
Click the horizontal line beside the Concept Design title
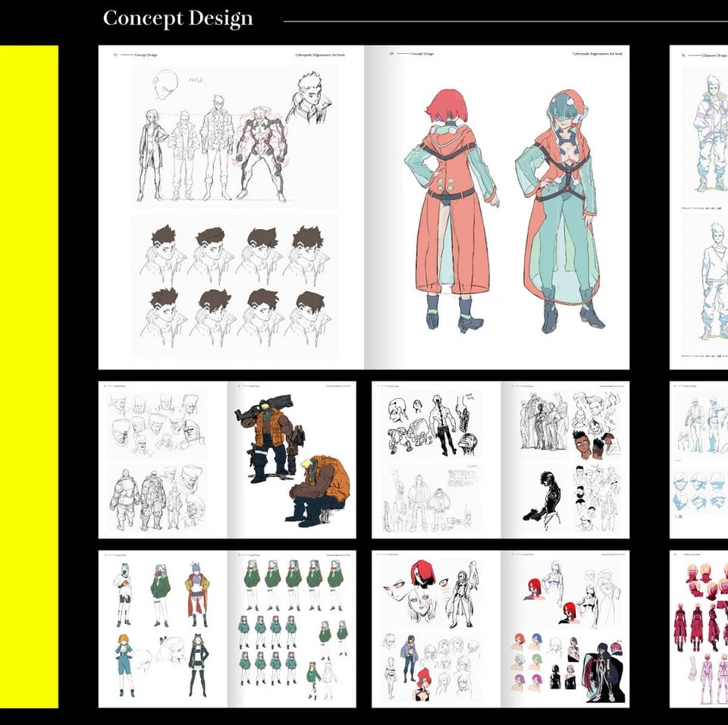(x=500, y=21)
